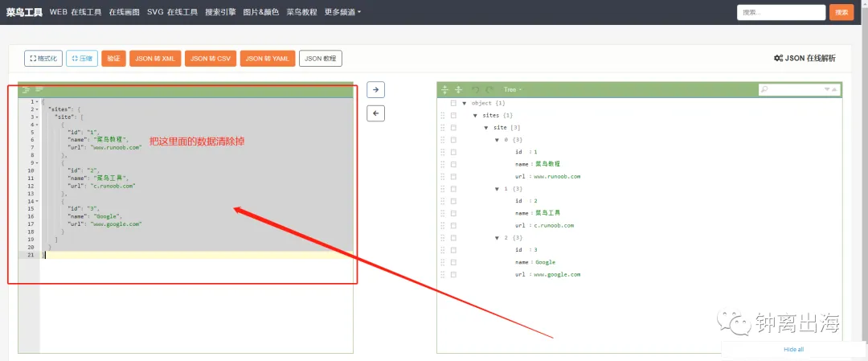868x361 pixels.
Task: Collapse the sites {1} tree node
Action: [x=476, y=115]
